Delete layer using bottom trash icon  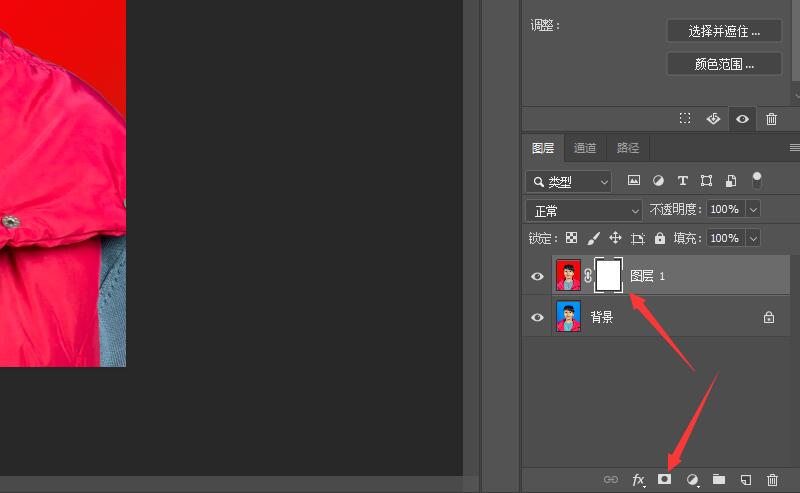771,480
